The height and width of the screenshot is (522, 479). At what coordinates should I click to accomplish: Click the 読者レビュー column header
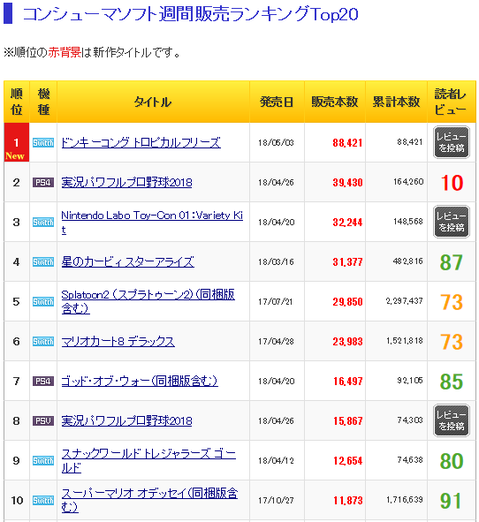coord(451,102)
